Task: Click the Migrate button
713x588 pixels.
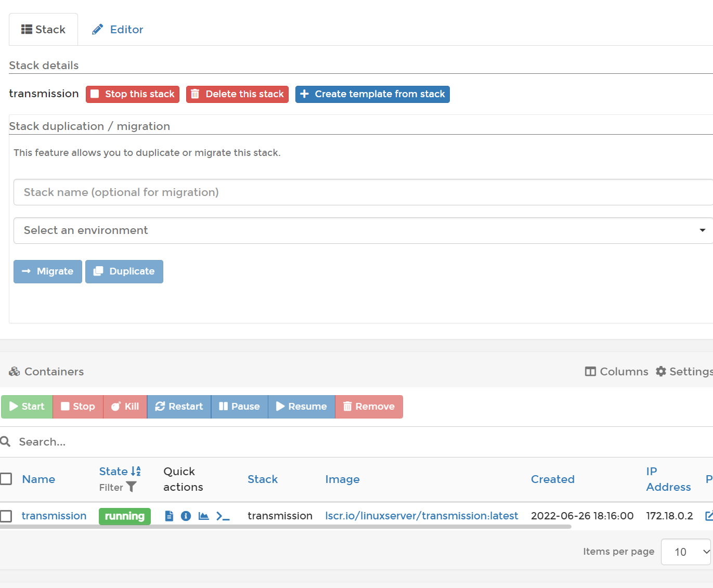Action: pos(48,271)
